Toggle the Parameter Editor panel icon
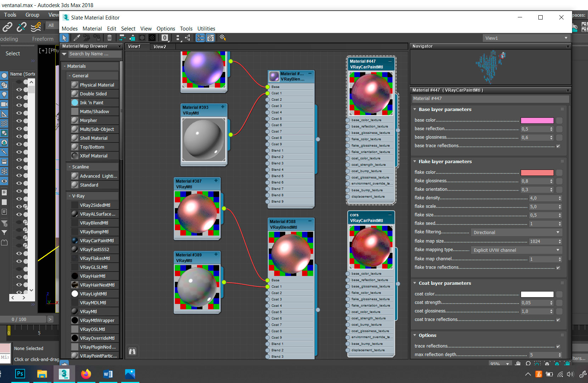Image resolution: width=588 pixels, height=383 pixels. tap(211, 38)
